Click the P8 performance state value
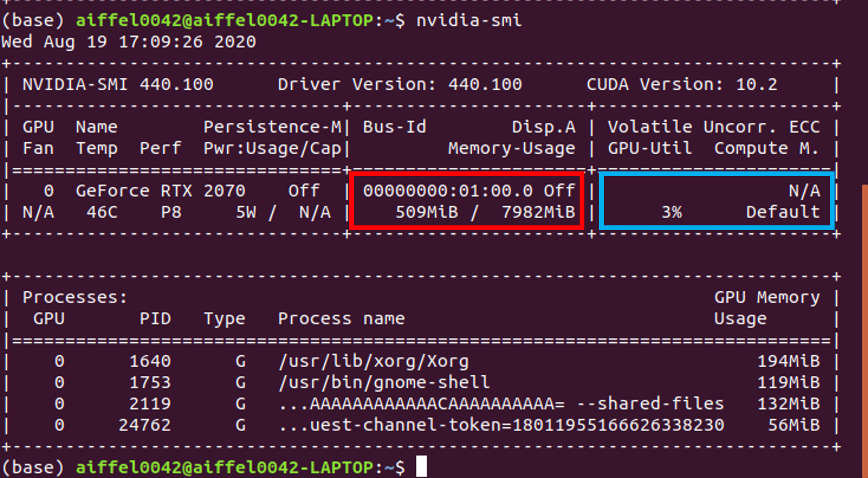The width and height of the screenshot is (868, 478). (171, 212)
